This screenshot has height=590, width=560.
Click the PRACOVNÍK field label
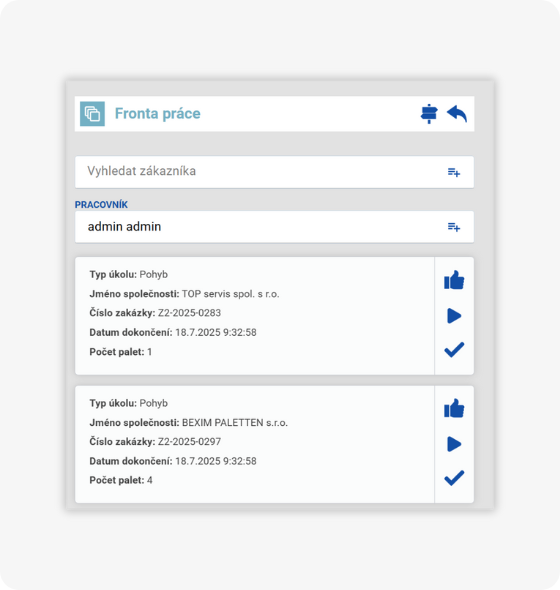(x=101, y=205)
